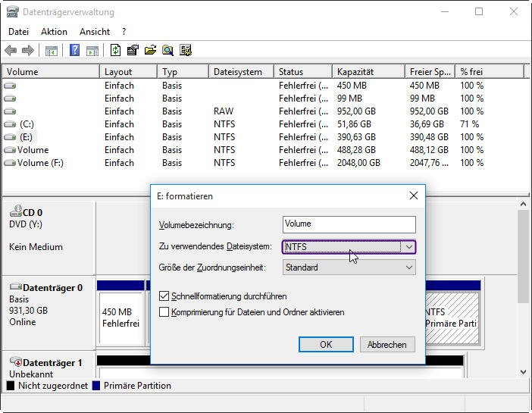The image size is (532, 413).
Task: Click the Open folder toolbar icon
Action: pyautogui.click(x=150, y=50)
